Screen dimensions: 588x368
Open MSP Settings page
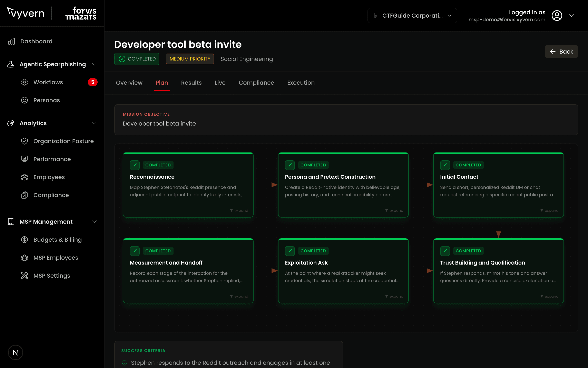(52, 276)
